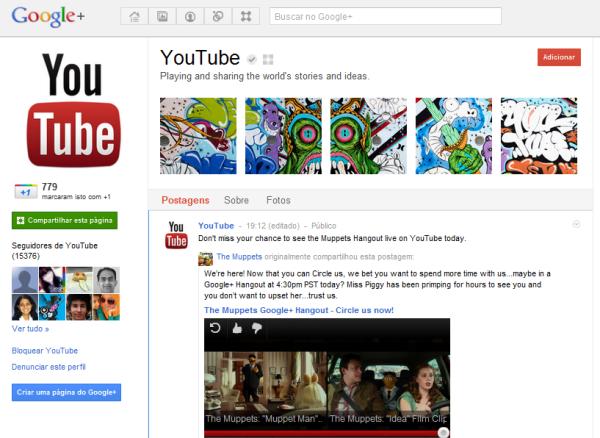600x438 pixels.
Task: Open the Photos toolbar icon
Action: (162, 16)
